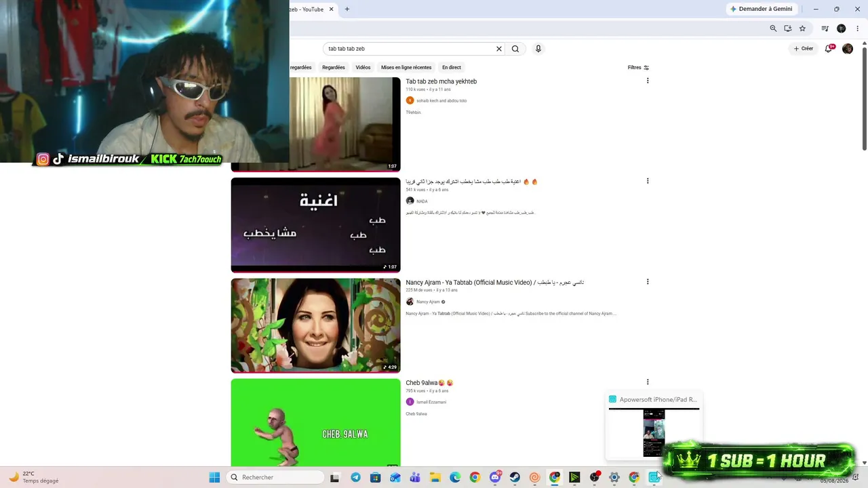Open the Nancy Ajram - Ya Tabtab video title
868x488 pixels.
point(495,282)
